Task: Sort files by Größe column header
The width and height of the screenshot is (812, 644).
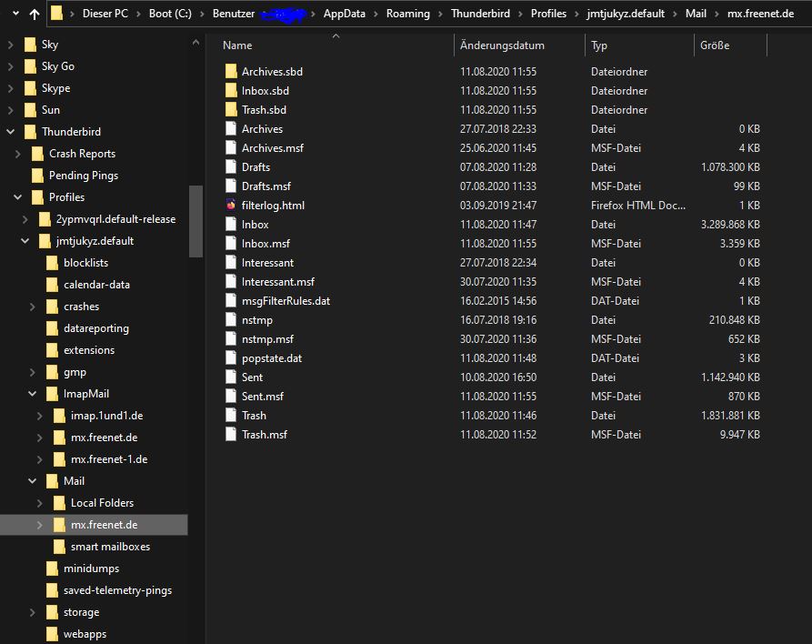Action: pyautogui.click(x=715, y=45)
